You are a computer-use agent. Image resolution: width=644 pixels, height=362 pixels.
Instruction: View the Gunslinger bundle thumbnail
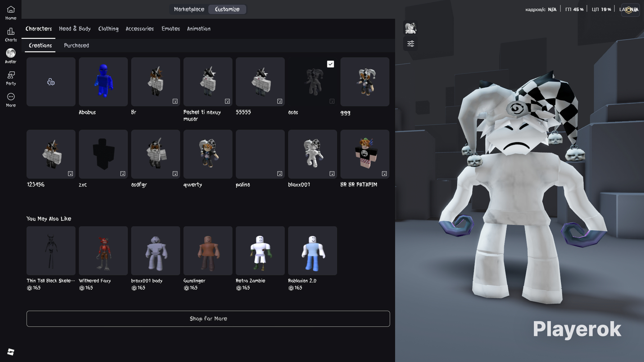pos(208,251)
